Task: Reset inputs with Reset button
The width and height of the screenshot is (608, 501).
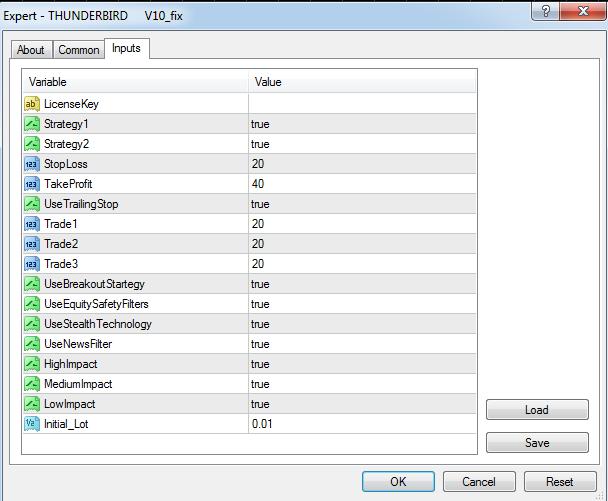Action: (560, 482)
